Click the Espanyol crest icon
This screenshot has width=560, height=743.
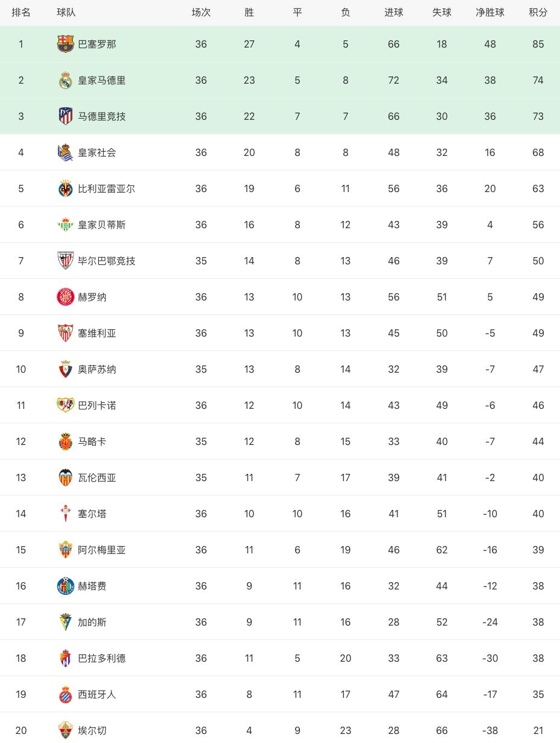click(x=66, y=694)
